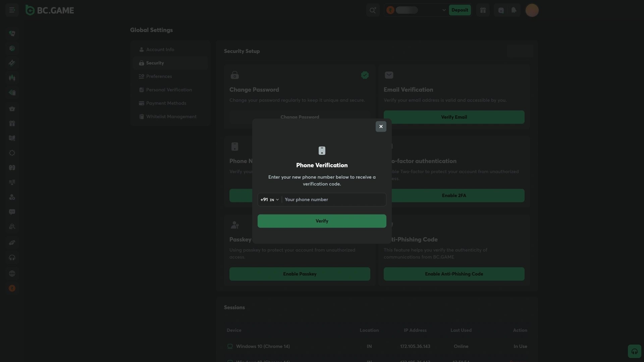Open the rewards gift icon next to Deposit
The image size is (644, 362).
point(483,10)
